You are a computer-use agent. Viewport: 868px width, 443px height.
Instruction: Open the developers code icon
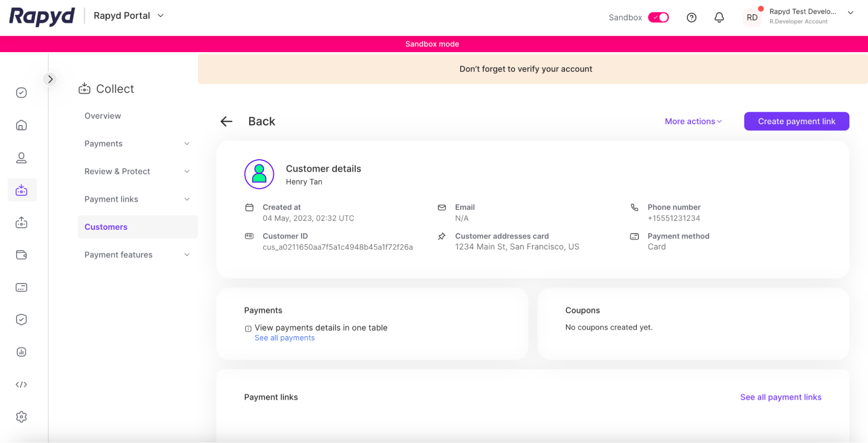21,384
